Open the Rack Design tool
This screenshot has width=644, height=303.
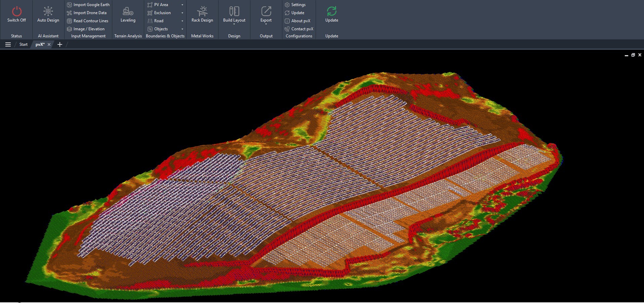click(202, 11)
